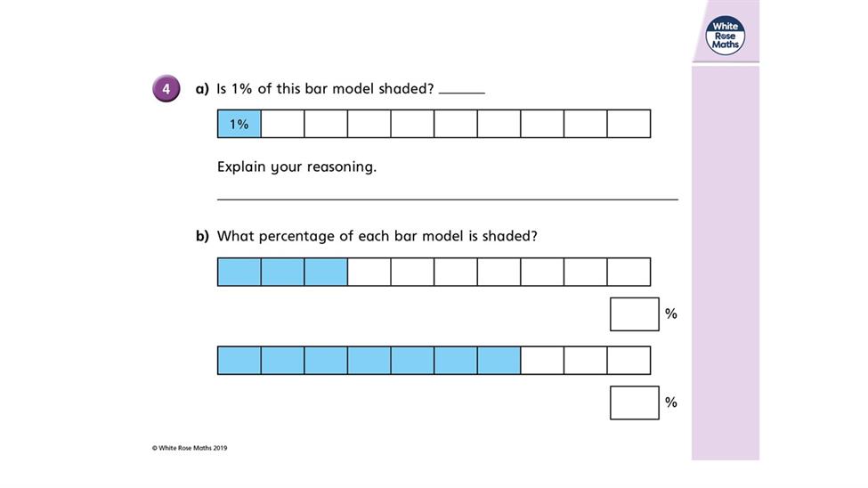Click the first percentage answer box

point(635,314)
